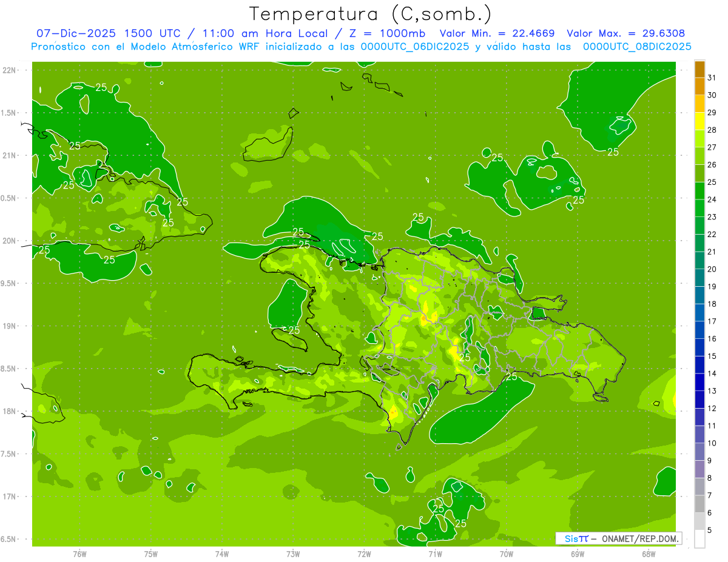Image resolution: width=728 pixels, height=562 pixels.
Task: Click the "18N" latitude axis label
Action: tap(10, 412)
